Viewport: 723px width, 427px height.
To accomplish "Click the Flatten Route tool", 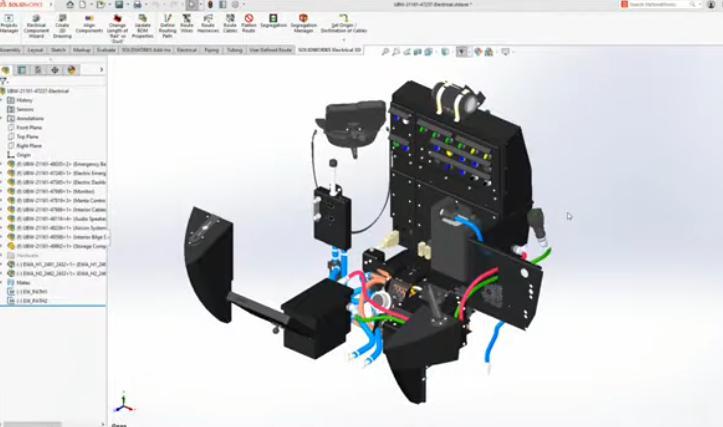I will pyautogui.click(x=249, y=24).
